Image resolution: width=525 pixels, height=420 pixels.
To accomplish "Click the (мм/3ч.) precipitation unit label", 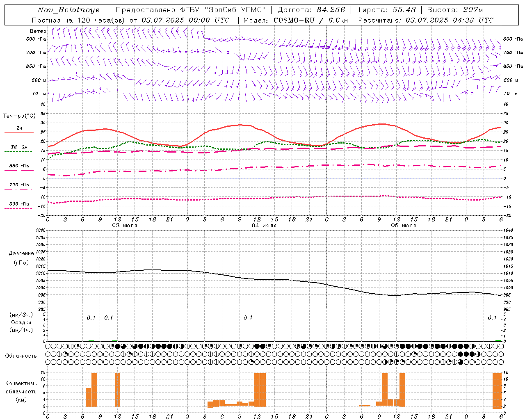I will tap(21, 315).
